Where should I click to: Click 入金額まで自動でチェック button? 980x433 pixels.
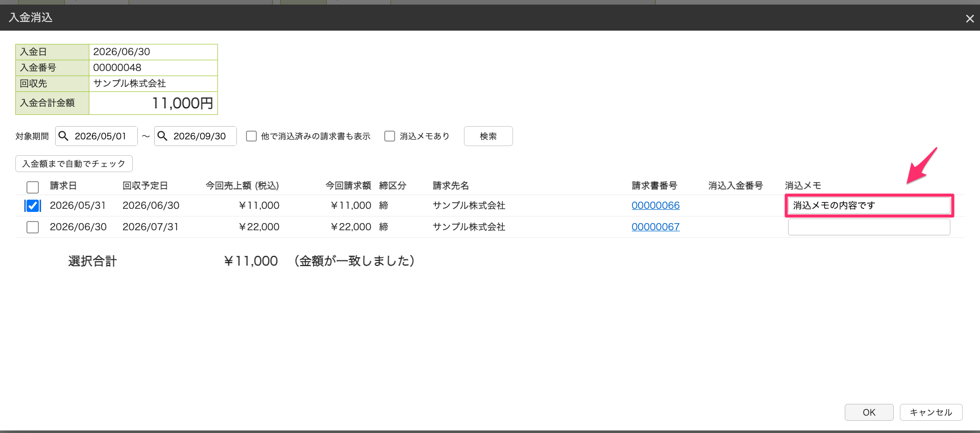tap(74, 164)
